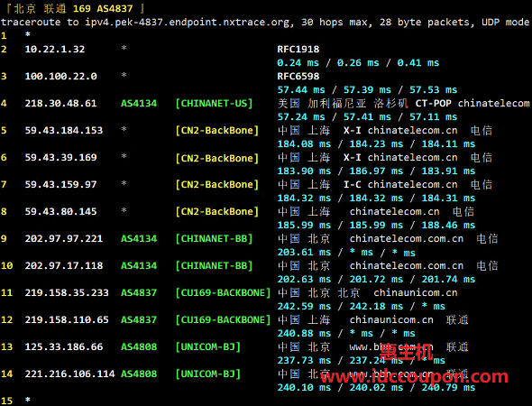Click the IP 59.43.184.153

point(63,130)
